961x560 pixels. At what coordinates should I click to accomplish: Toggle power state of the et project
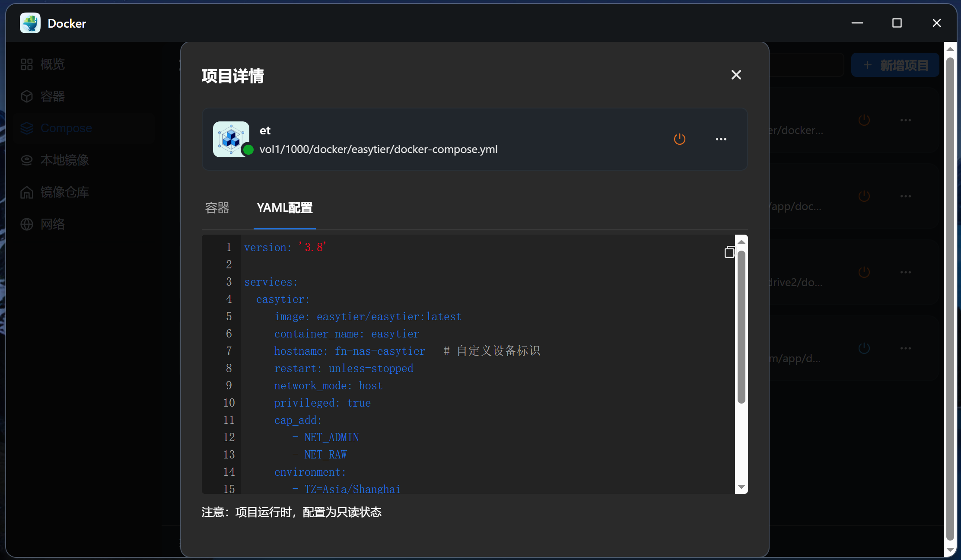(679, 139)
